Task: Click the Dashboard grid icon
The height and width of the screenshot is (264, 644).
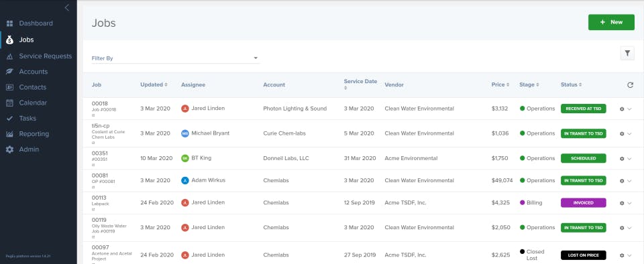Action: coord(9,23)
